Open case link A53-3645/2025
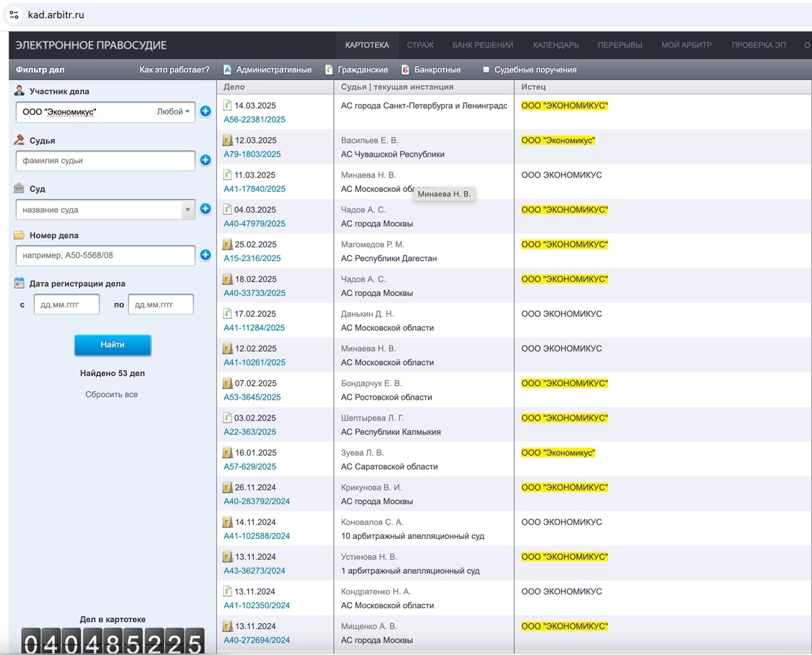 pyautogui.click(x=252, y=397)
